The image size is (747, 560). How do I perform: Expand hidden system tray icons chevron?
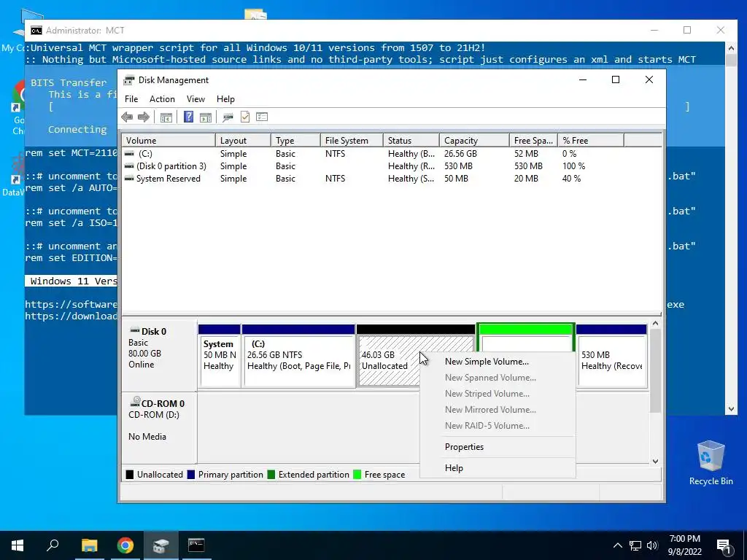(617, 545)
